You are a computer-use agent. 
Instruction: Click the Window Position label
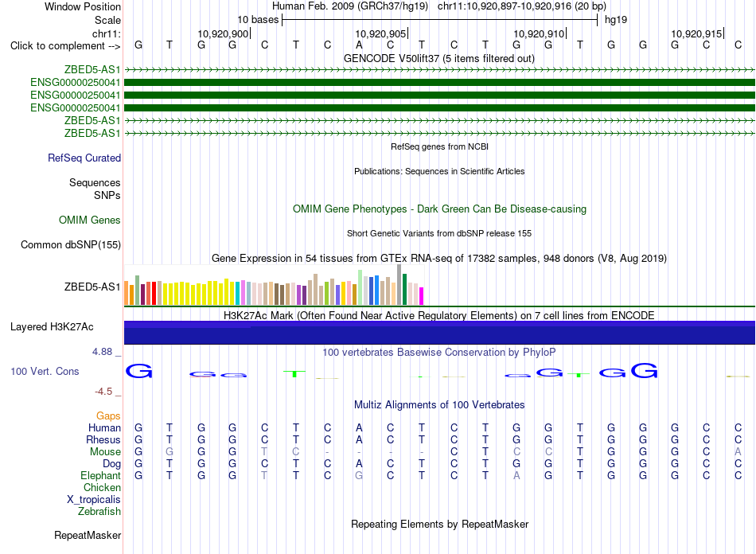tap(83, 6)
